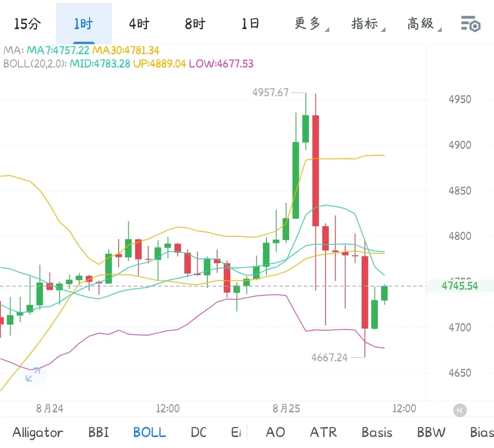Select the AO sub-indicator
The width and height of the screenshot is (494, 448).
[276, 432]
